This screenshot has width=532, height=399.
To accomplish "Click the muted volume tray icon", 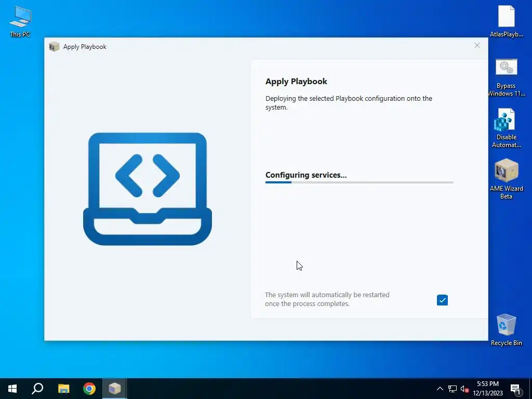I will click(x=464, y=389).
